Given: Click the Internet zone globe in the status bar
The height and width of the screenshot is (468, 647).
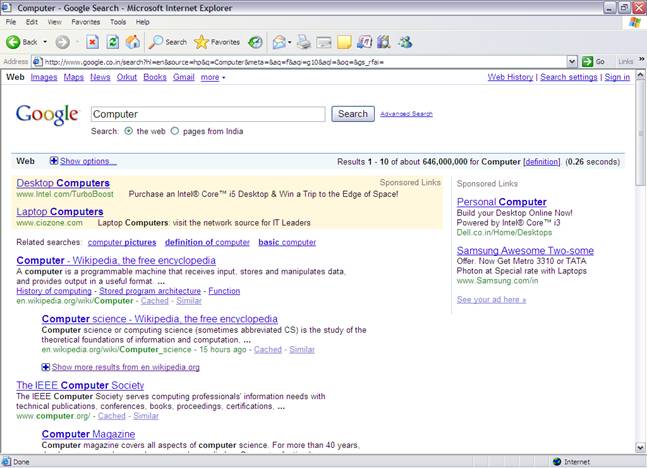Looking at the screenshot, I should tap(557, 462).
